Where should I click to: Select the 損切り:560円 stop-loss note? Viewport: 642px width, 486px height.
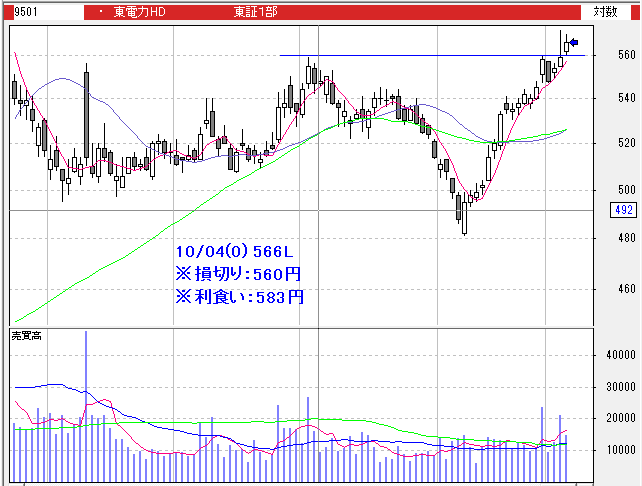pos(237,274)
